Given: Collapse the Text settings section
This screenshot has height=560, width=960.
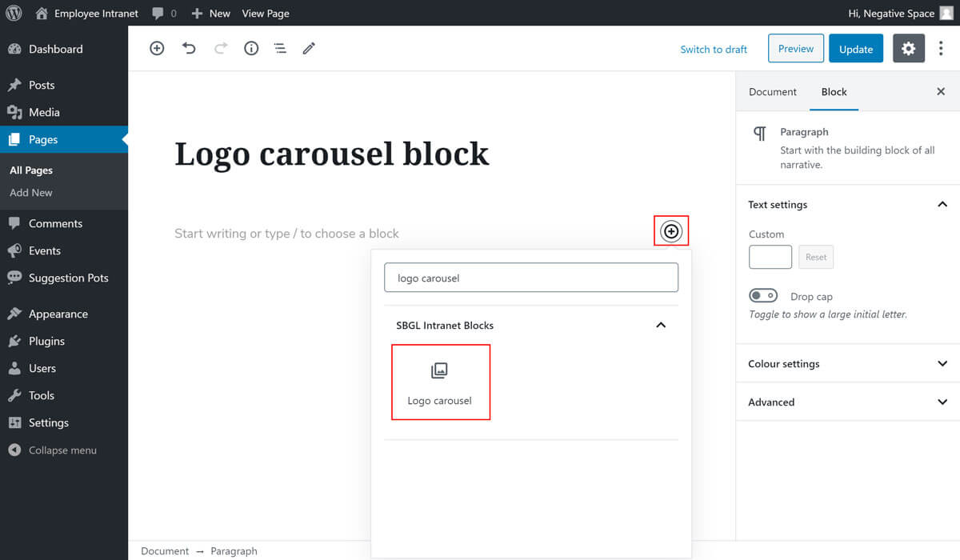Looking at the screenshot, I should [x=942, y=205].
